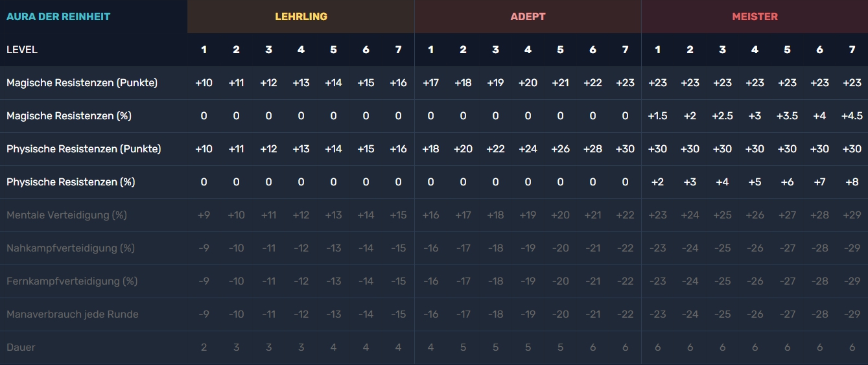Click the +29 Mentale Verteidigung value
This screenshot has width=868, height=365.
pyautogui.click(x=852, y=215)
